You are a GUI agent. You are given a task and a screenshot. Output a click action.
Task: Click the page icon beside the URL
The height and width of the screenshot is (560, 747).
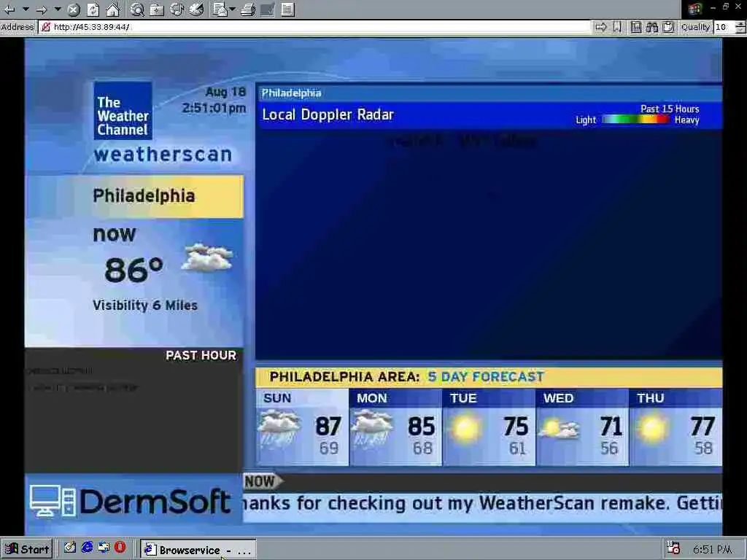pos(45,27)
